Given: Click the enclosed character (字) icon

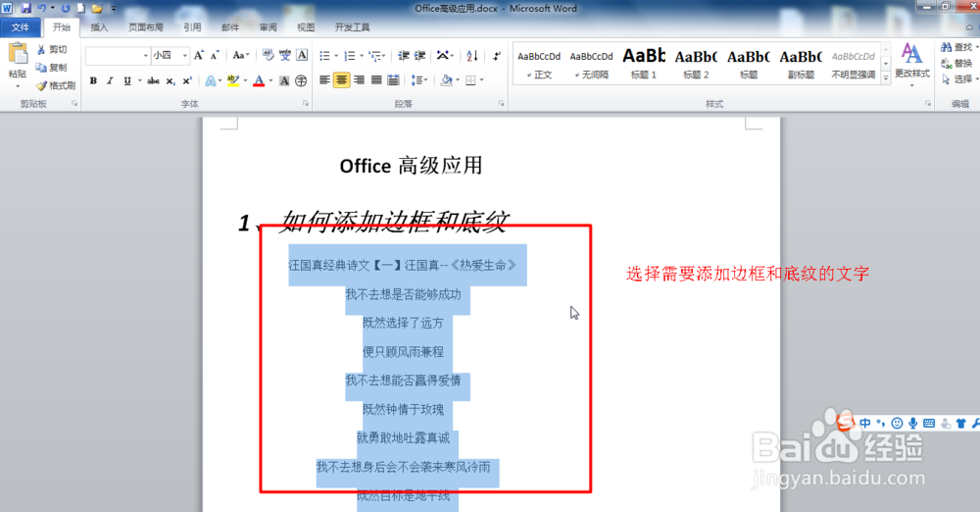Looking at the screenshot, I should 301,80.
